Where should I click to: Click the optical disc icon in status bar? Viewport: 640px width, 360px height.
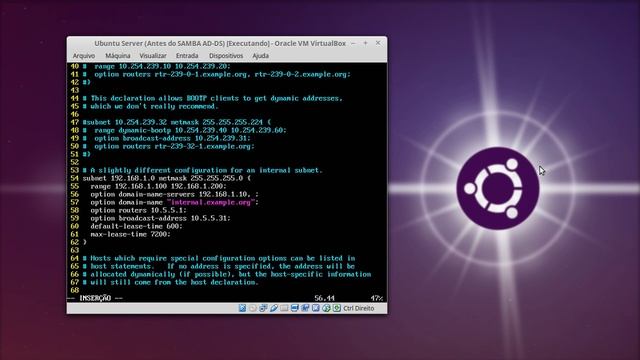pos(253,308)
